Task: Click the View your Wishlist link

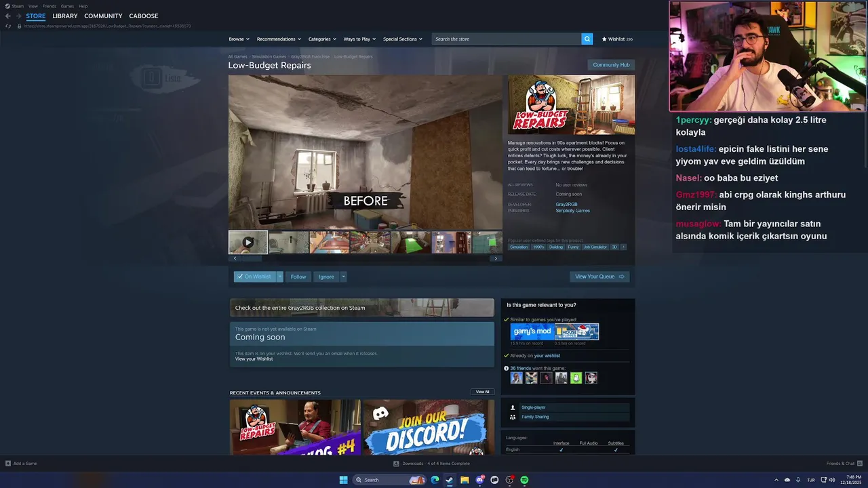Action: point(254,359)
